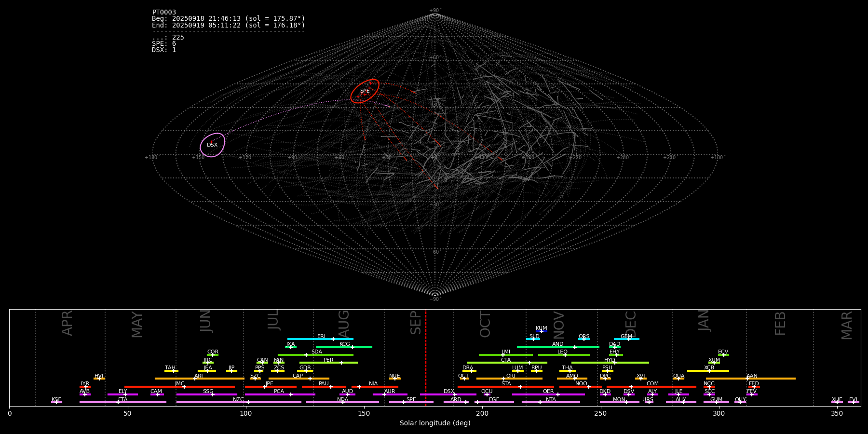This screenshot has height=434, width=868.
Task: Click the KUM shower bar in timeline
Action: [x=542, y=331]
